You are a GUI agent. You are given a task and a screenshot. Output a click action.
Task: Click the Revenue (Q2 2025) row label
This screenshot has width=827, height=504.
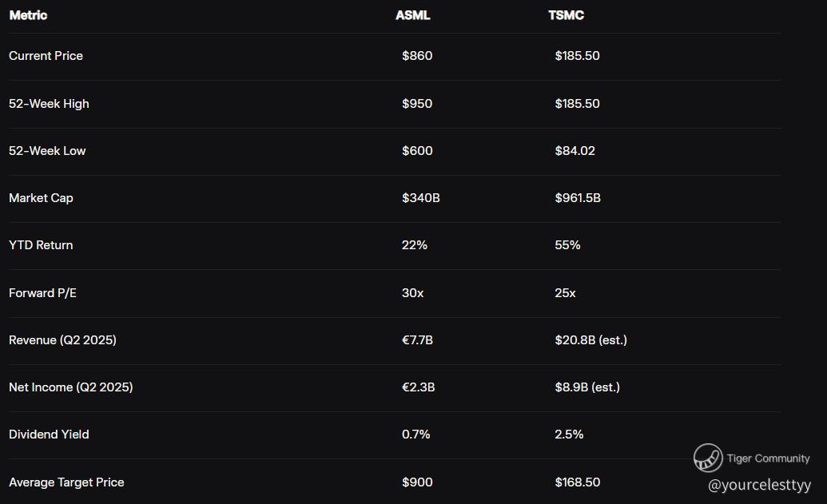62,340
